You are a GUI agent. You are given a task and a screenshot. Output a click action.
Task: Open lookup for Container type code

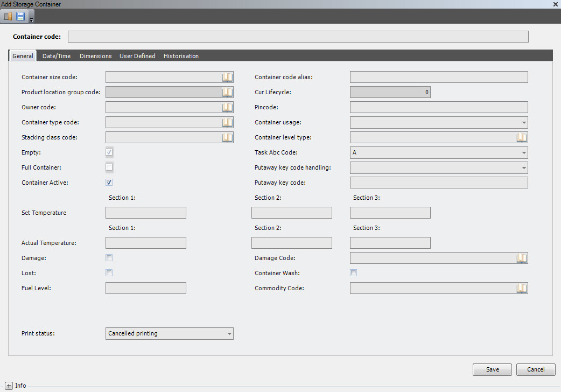[227, 122]
